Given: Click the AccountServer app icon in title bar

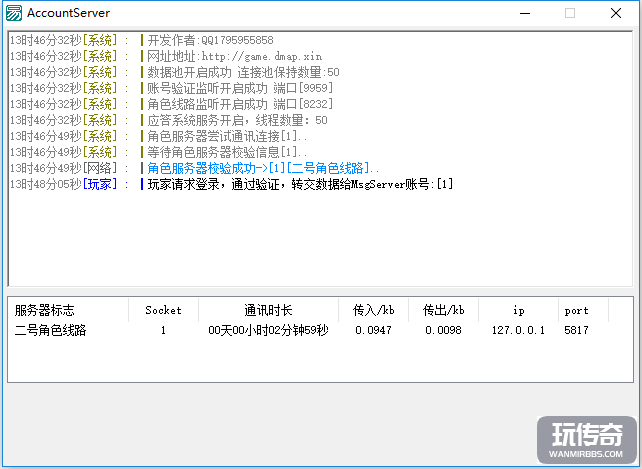Looking at the screenshot, I should [x=14, y=13].
